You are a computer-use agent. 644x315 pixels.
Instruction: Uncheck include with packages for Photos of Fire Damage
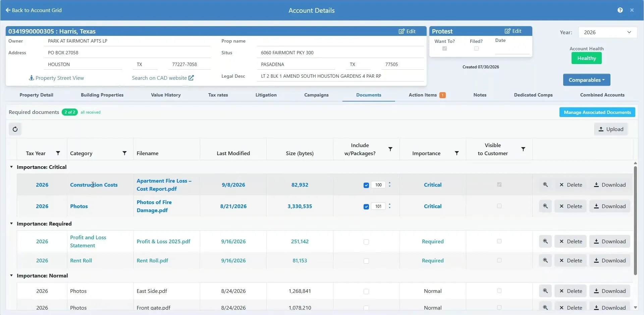(366, 206)
